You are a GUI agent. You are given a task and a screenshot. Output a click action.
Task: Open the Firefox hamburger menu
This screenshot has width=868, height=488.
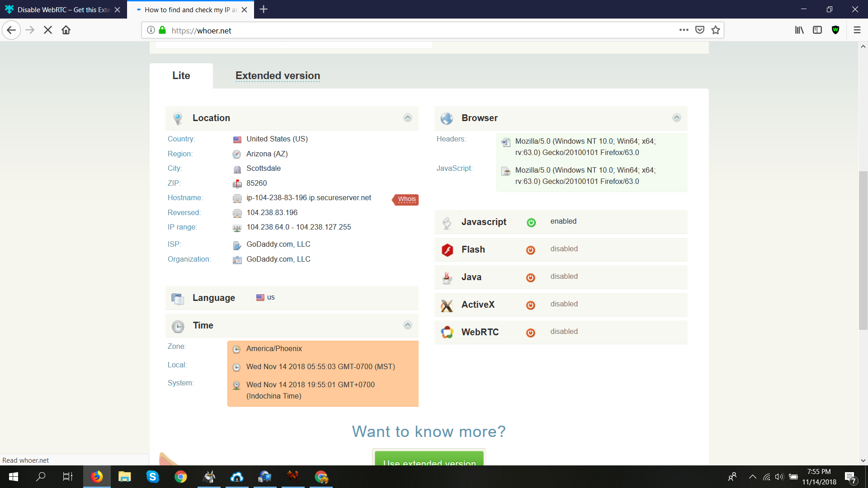click(857, 30)
